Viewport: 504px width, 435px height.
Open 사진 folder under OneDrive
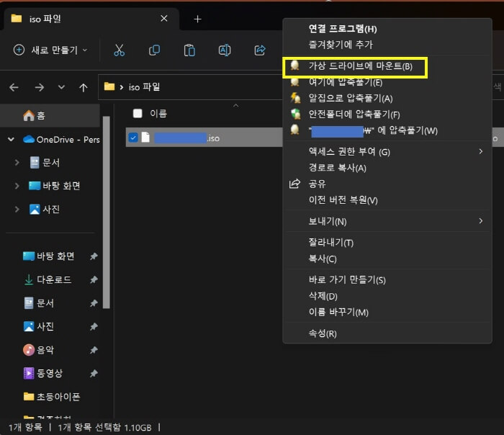[x=45, y=210]
